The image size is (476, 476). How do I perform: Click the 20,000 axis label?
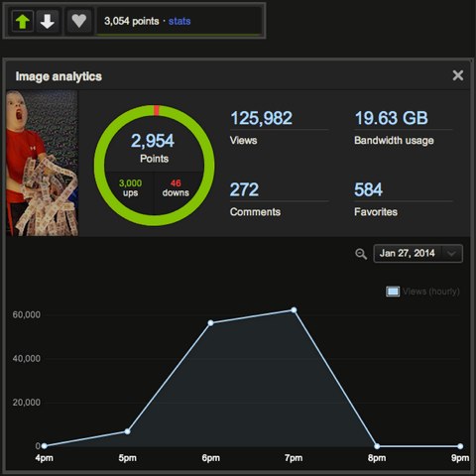tap(27, 403)
